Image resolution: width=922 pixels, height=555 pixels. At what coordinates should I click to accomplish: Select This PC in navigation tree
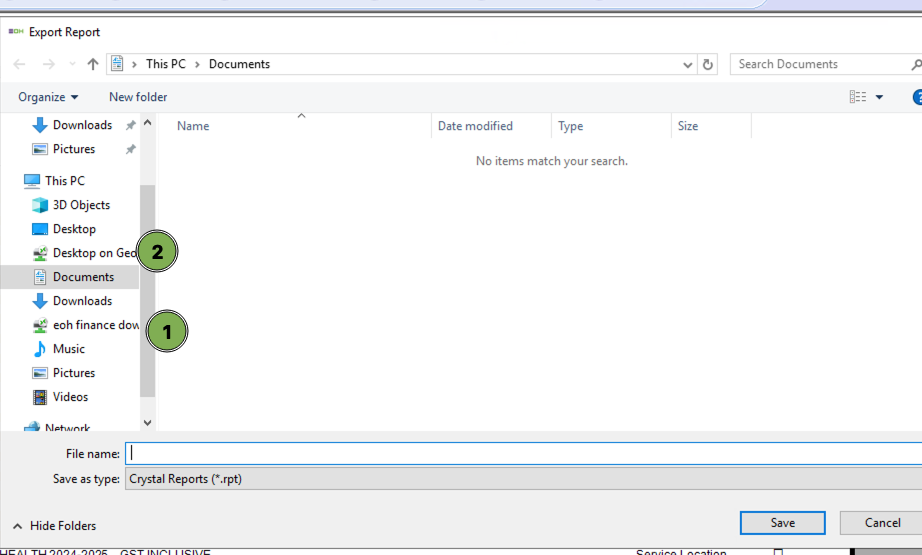(x=64, y=181)
